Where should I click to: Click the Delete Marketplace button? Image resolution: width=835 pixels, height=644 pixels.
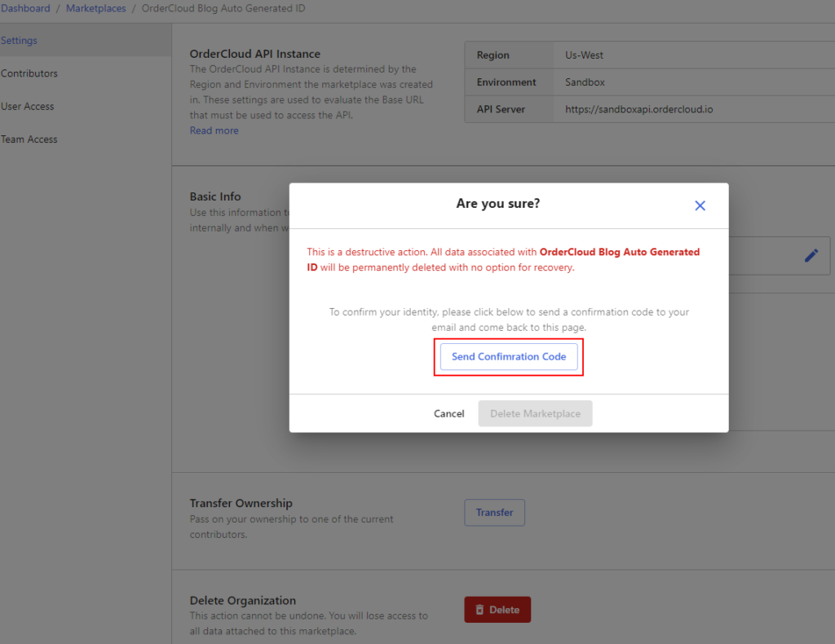coord(535,413)
